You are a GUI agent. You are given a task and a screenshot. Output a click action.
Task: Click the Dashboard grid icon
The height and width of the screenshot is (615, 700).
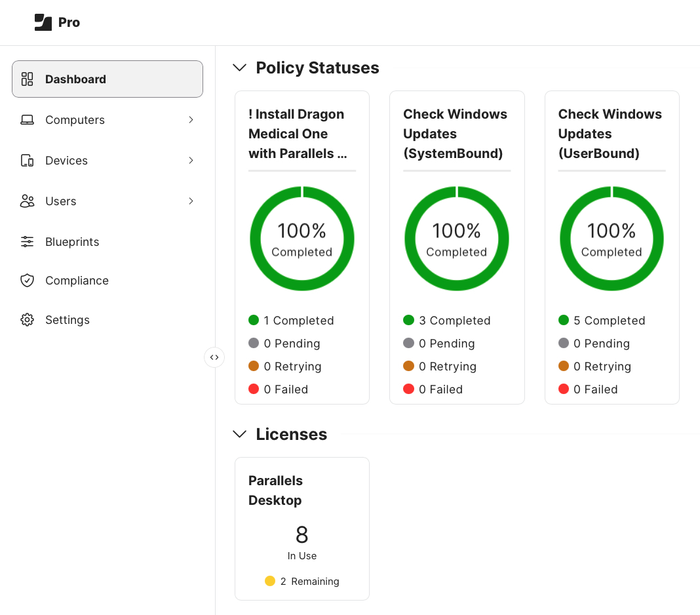click(27, 79)
